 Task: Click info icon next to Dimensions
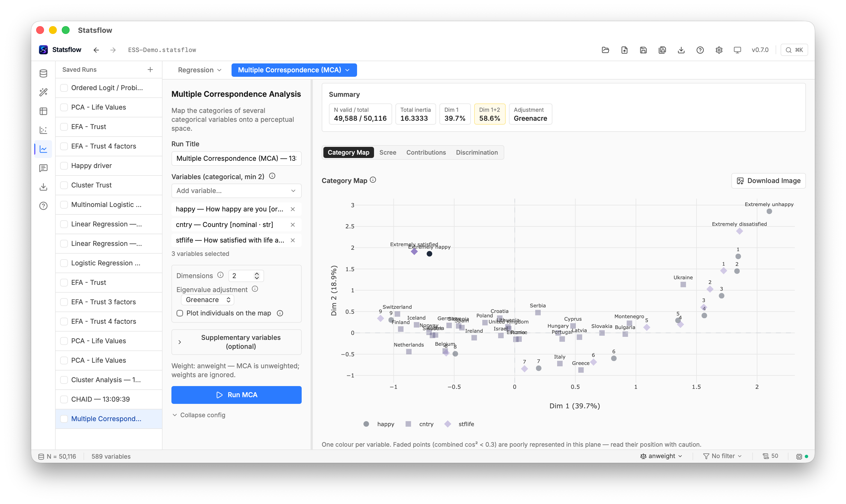(x=220, y=275)
